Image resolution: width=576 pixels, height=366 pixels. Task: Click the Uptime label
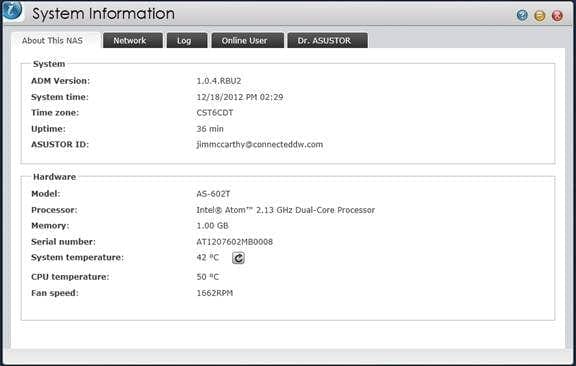coord(48,129)
